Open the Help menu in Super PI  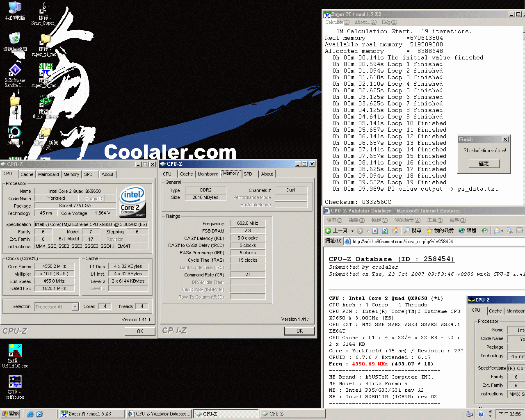point(389,22)
